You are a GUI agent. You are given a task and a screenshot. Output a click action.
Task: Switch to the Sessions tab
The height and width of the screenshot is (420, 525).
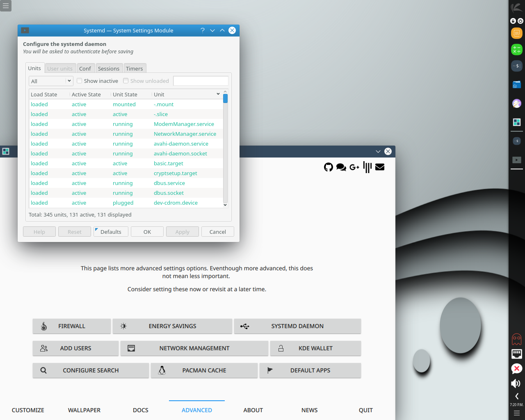109,68
